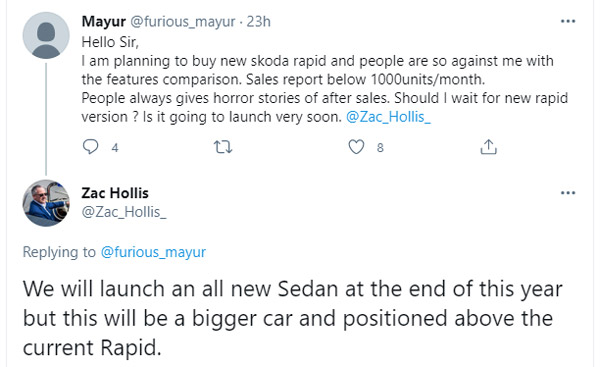This screenshot has height=367, width=600.
Task: Open the @Zac_Hollis_ handle under Zac's name
Action: [124, 212]
